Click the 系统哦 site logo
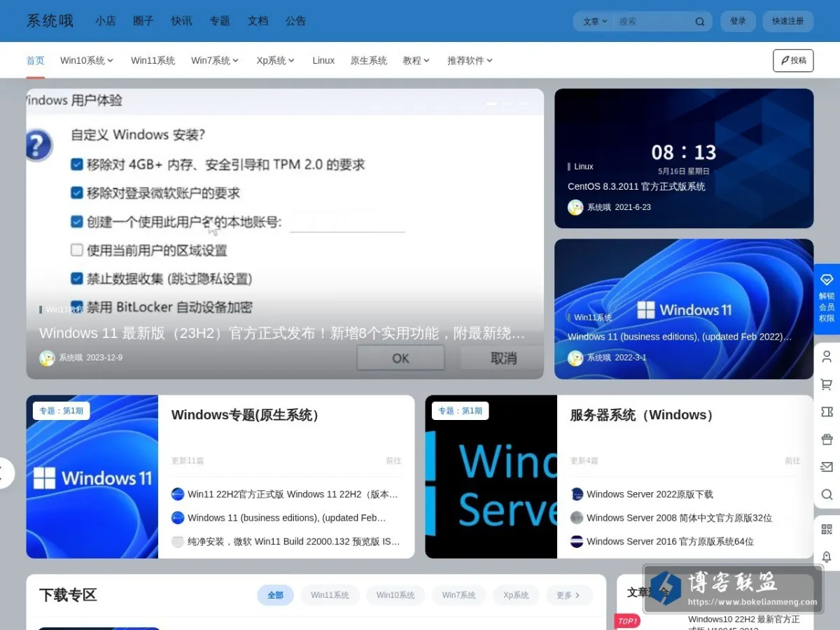 point(50,21)
